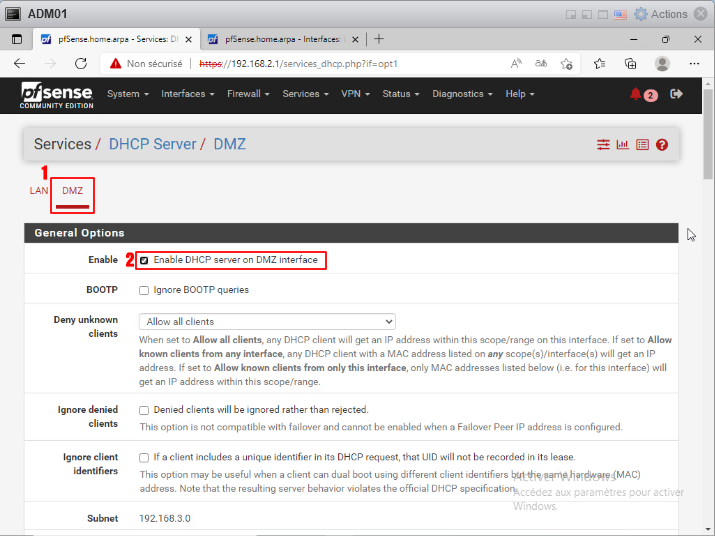Toggle Enable DHCP server on DMZ interface
This screenshot has width=715, height=536.
pyautogui.click(x=144, y=260)
